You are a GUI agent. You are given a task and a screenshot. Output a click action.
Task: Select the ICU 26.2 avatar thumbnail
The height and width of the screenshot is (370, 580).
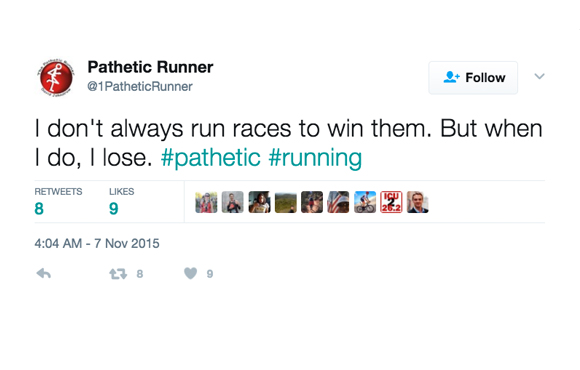pyautogui.click(x=391, y=202)
